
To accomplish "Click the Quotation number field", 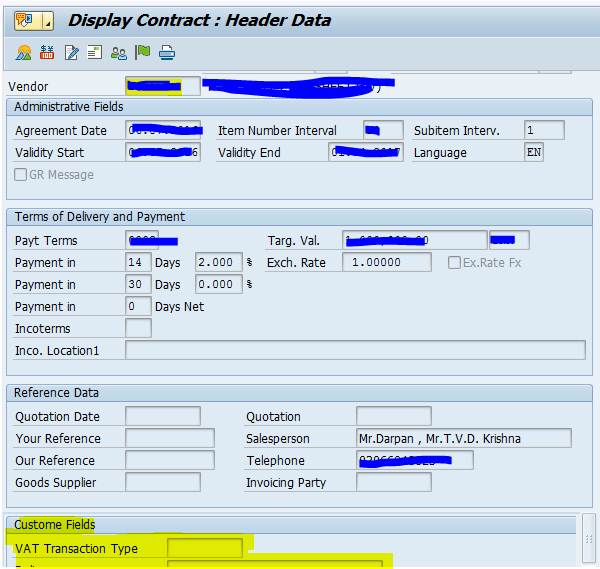I will pos(394,416).
